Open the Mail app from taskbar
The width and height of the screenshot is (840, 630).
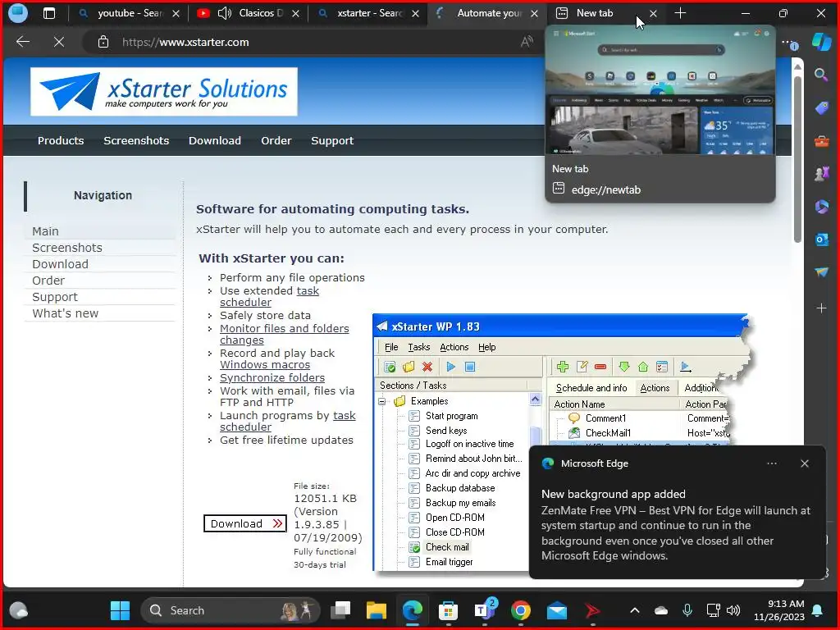coord(557,610)
